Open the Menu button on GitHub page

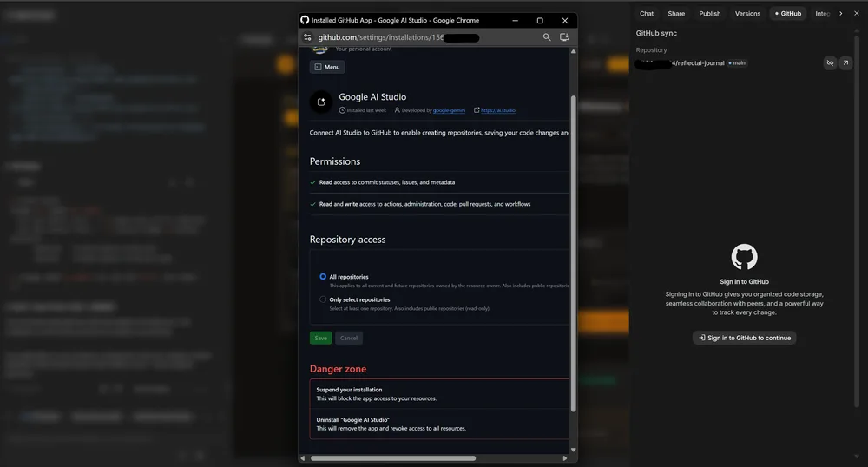coord(327,67)
